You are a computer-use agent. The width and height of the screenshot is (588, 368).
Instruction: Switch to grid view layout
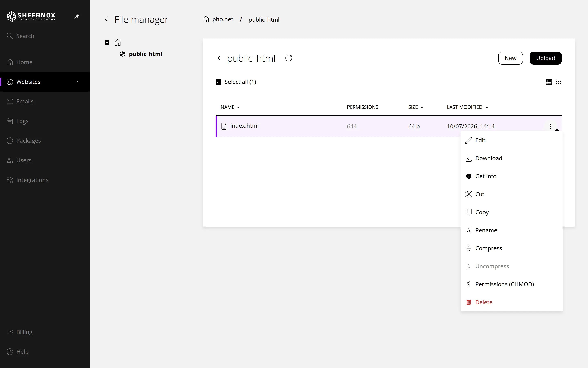(x=559, y=82)
